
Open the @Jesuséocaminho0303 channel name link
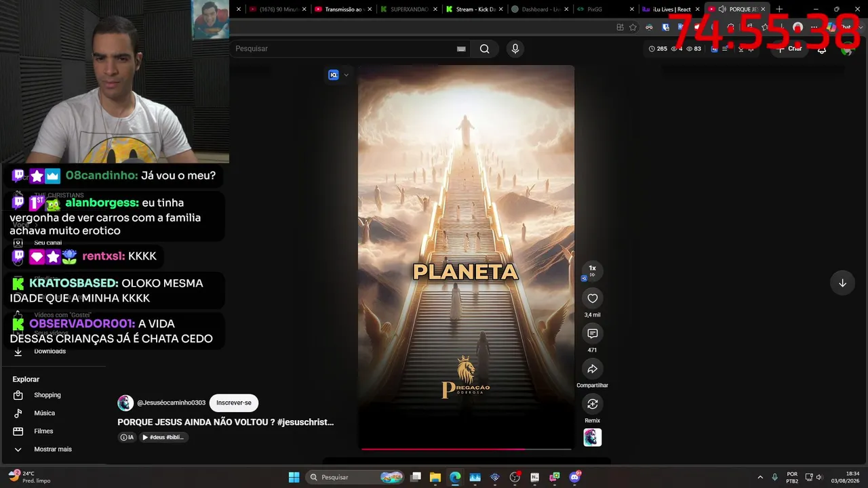point(171,403)
